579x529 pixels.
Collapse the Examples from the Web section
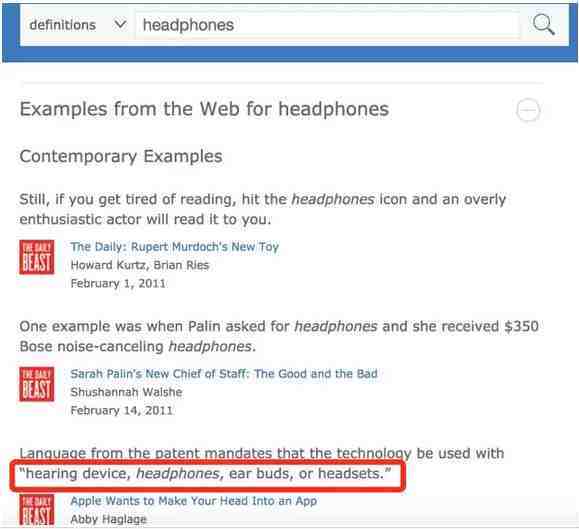528,110
